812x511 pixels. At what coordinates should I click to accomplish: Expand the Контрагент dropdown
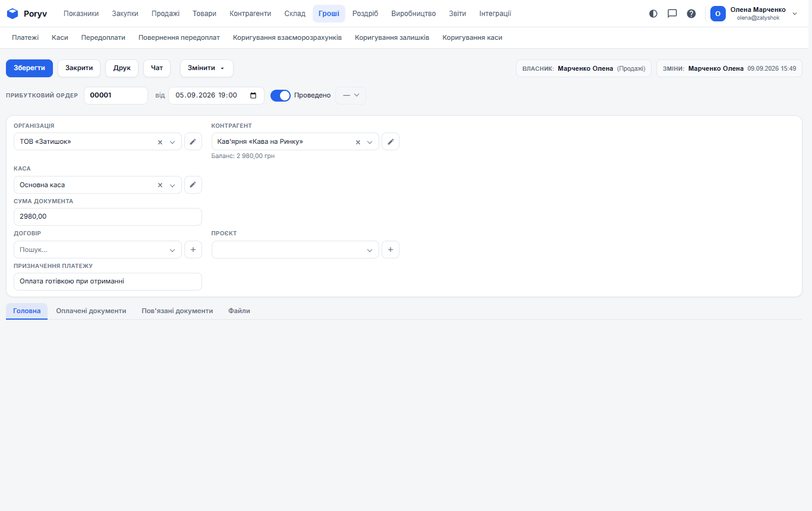370,142
